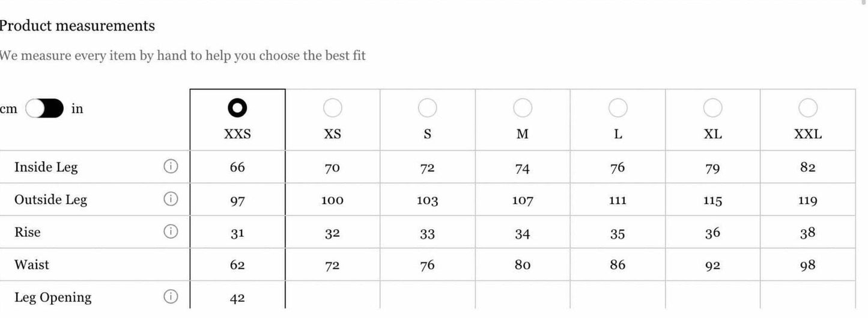Image resolution: width=868 pixels, height=318 pixels.
Task: Select the XS size radio button
Action: coord(332,108)
